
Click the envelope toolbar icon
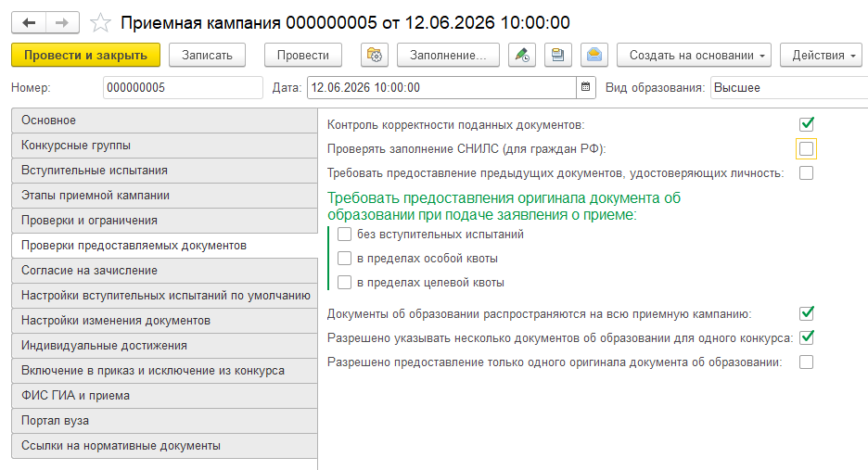(594, 56)
